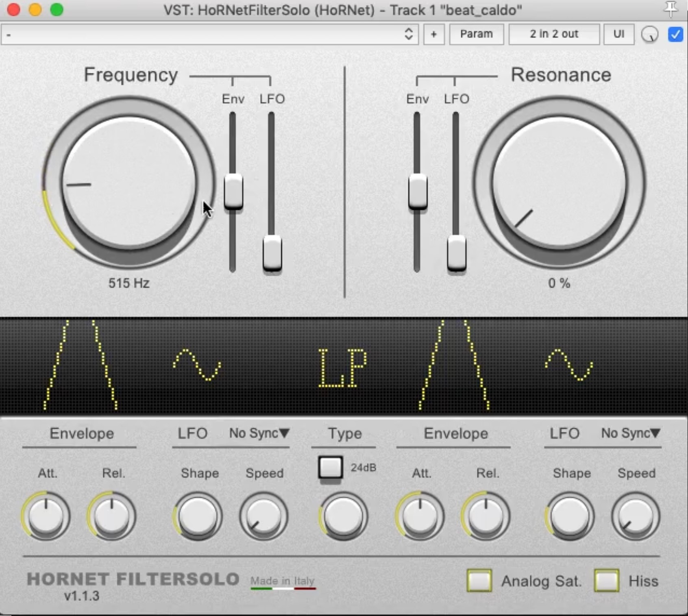The image size is (688, 616).
Task: Click the Frequency Env slider handle
Action: tap(233, 191)
